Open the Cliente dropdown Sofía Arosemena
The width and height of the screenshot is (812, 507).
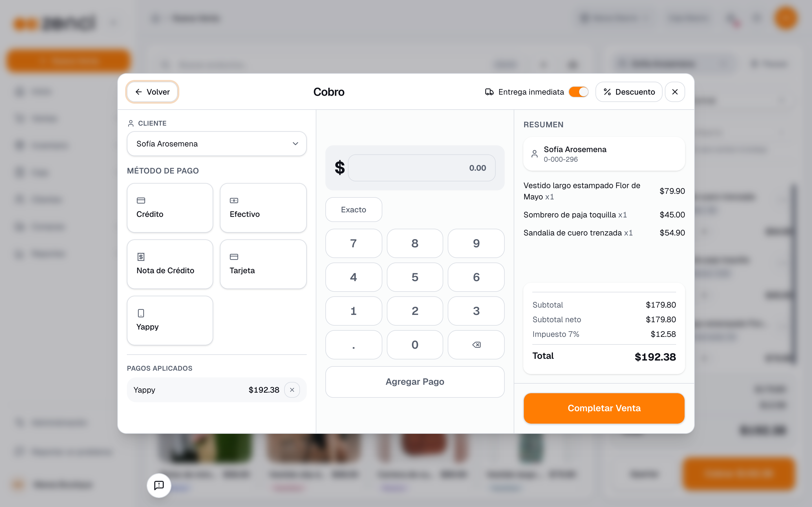click(x=217, y=144)
